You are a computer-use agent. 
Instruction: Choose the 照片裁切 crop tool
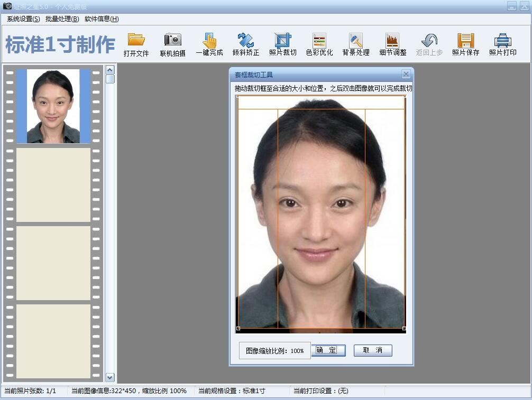pos(282,44)
